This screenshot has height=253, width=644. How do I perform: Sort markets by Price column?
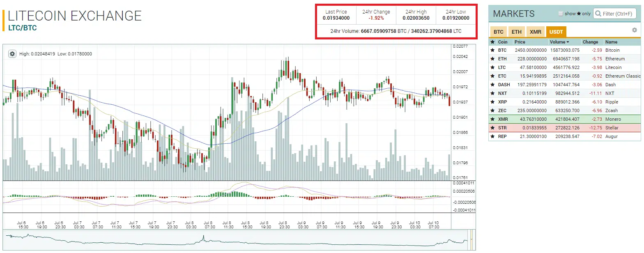(520, 42)
